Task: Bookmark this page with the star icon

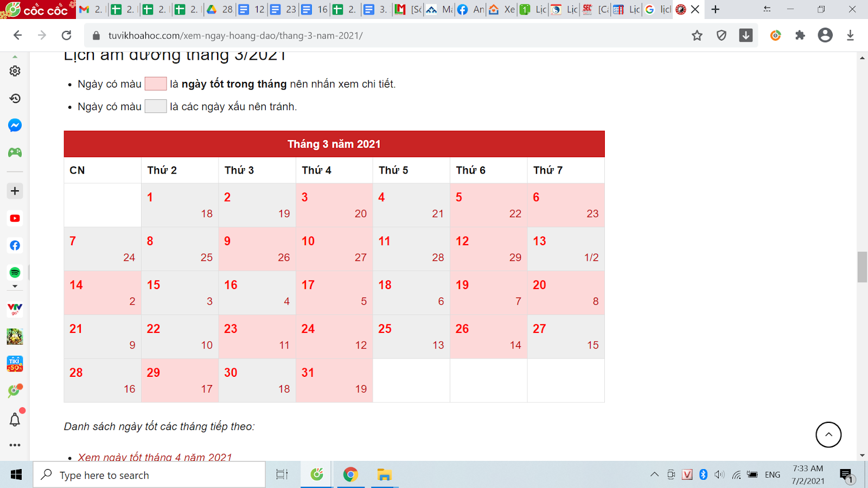Action: [697, 36]
